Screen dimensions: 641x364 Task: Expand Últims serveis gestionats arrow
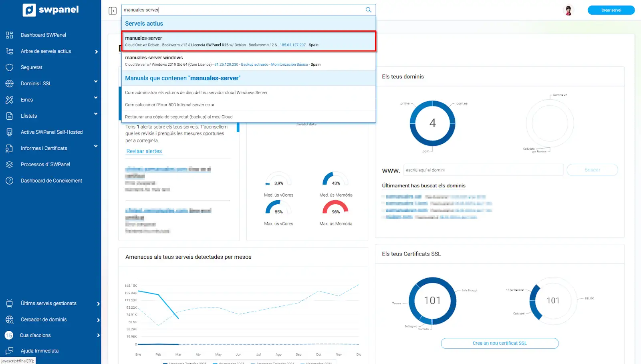(x=99, y=304)
